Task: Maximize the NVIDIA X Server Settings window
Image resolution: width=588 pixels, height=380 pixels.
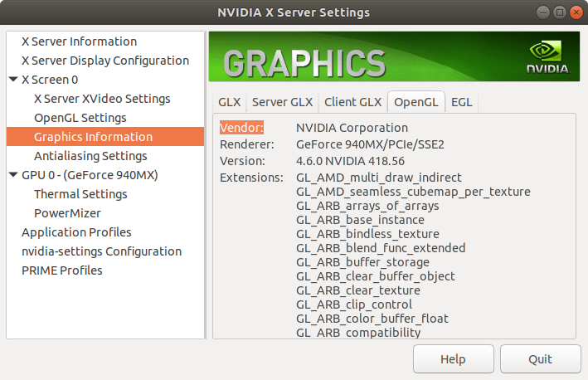Action: [x=560, y=12]
